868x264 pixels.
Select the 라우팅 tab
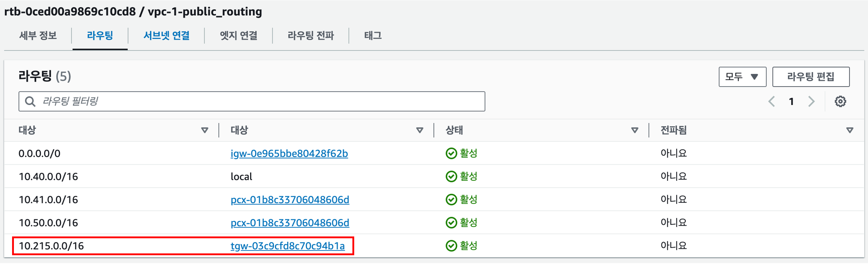click(x=100, y=35)
